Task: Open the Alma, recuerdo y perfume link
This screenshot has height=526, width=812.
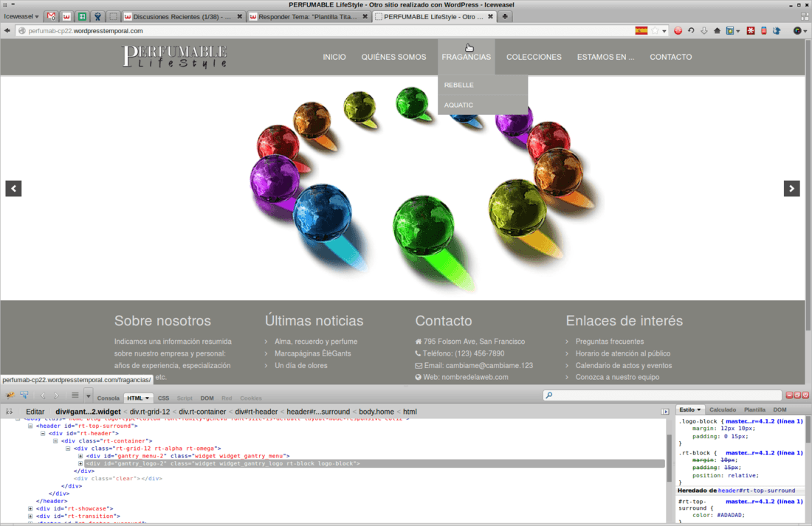Action: (316, 341)
